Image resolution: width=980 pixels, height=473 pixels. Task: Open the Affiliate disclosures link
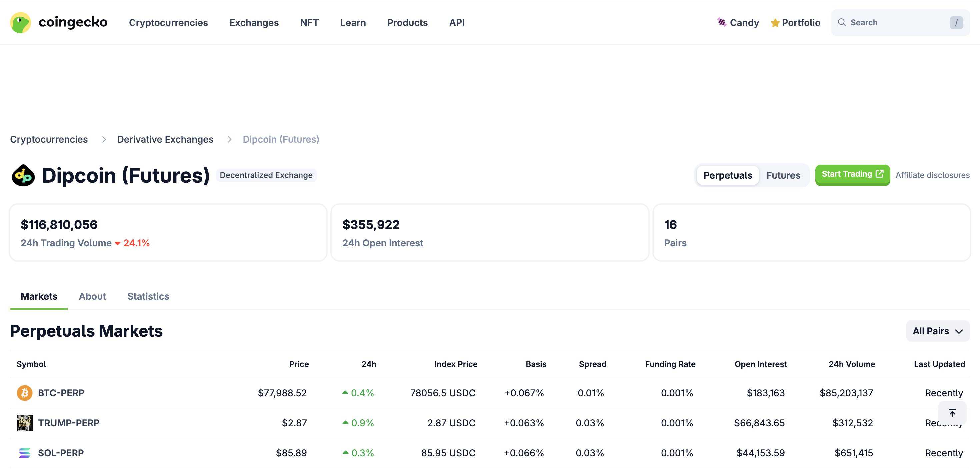[x=932, y=175]
